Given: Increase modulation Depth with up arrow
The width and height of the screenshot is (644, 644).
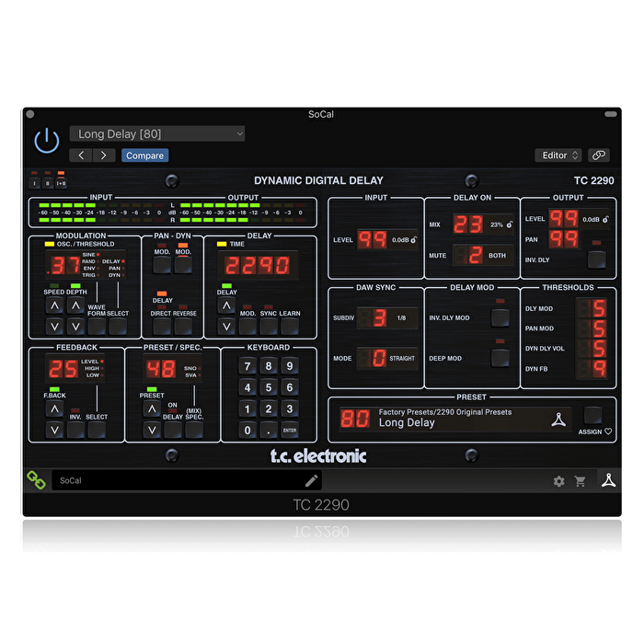Looking at the screenshot, I should [x=75, y=305].
